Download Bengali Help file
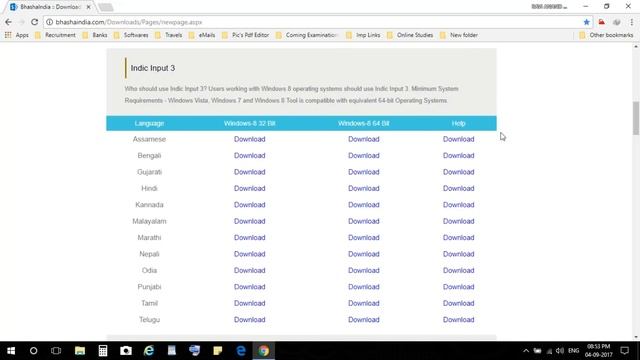Viewport: 640px width, 360px height. (x=458, y=156)
